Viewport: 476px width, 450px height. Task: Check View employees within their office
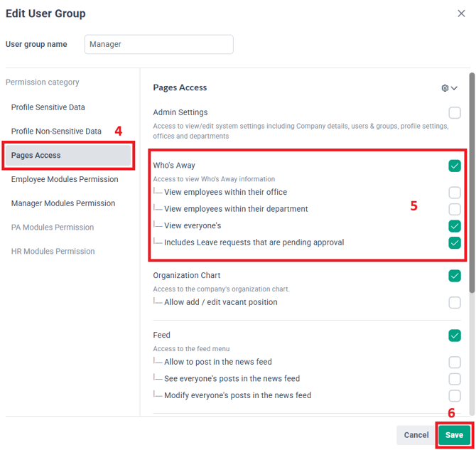click(455, 193)
